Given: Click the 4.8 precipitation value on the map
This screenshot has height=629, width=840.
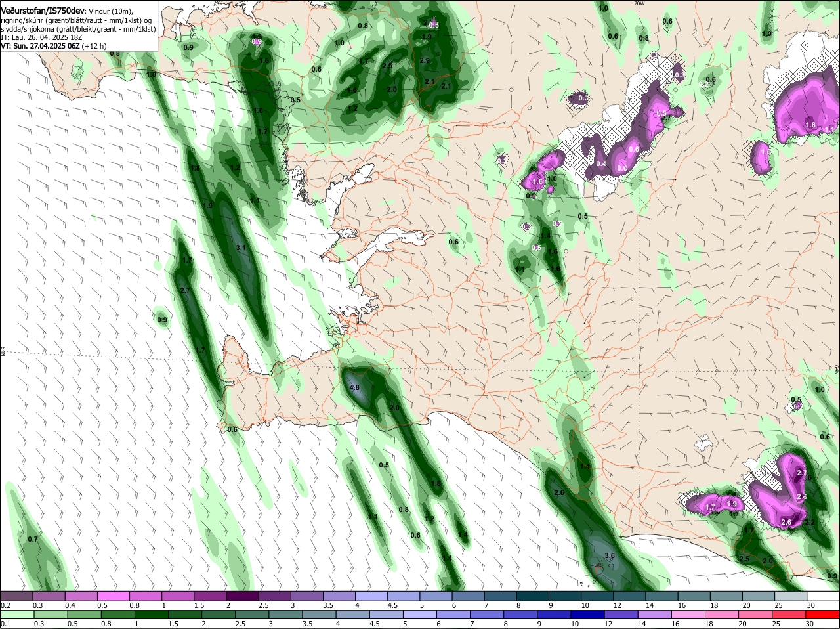Looking at the screenshot, I should (354, 387).
